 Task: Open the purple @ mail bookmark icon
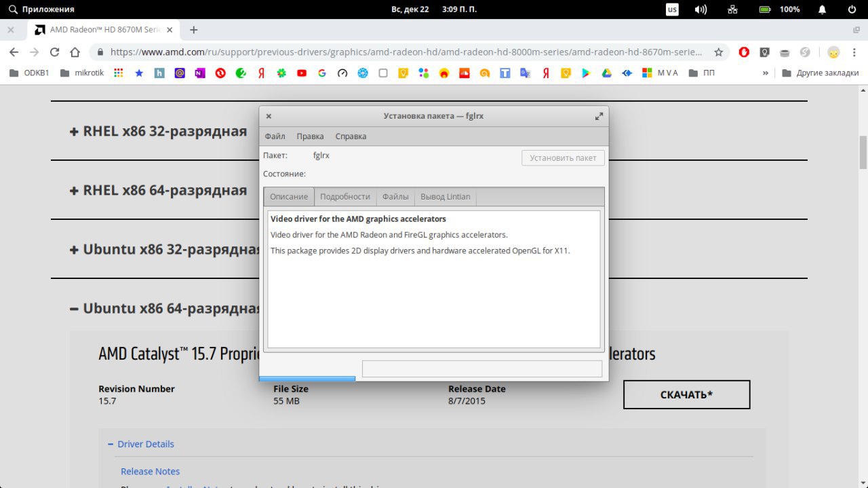coord(180,73)
